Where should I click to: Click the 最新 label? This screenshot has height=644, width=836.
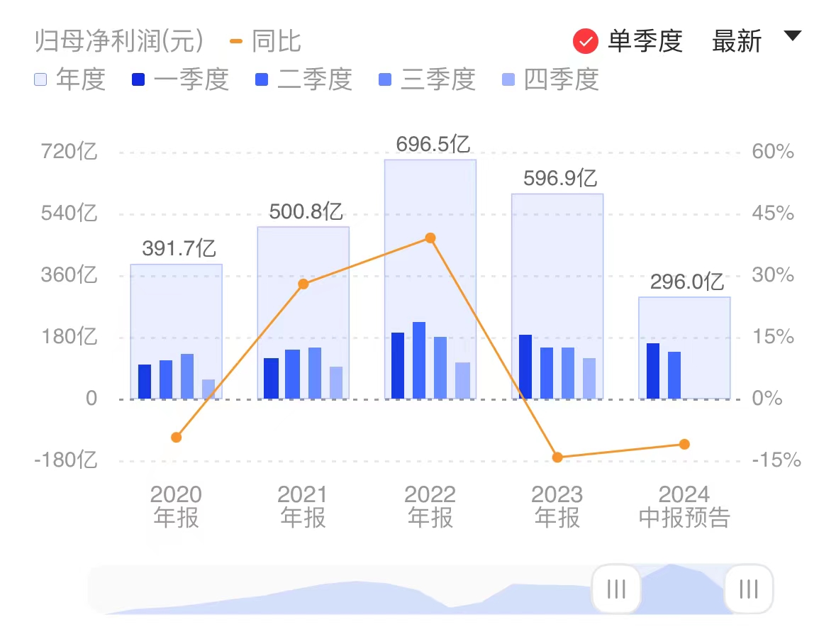click(737, 42)
